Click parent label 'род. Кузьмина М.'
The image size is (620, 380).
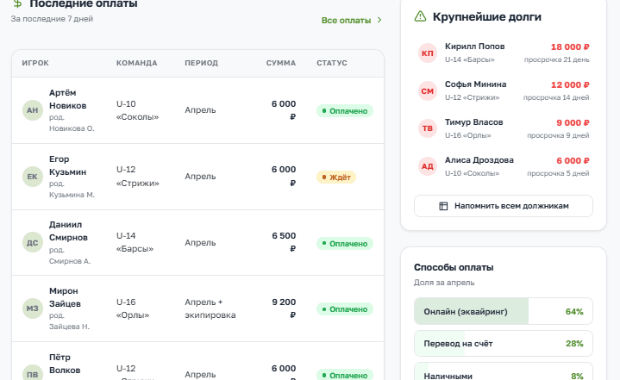[72, 189]
